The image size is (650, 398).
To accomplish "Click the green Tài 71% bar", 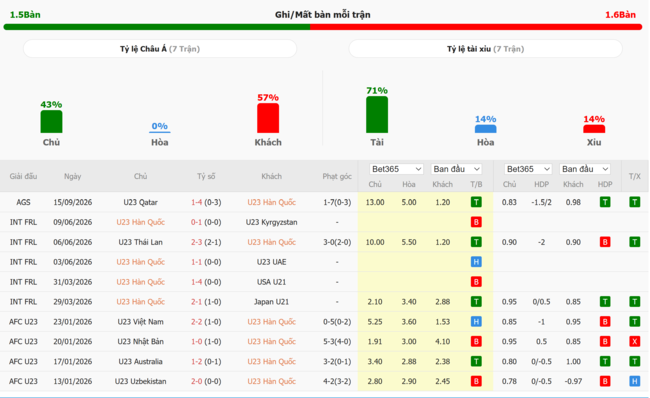I will coord(377,114).
